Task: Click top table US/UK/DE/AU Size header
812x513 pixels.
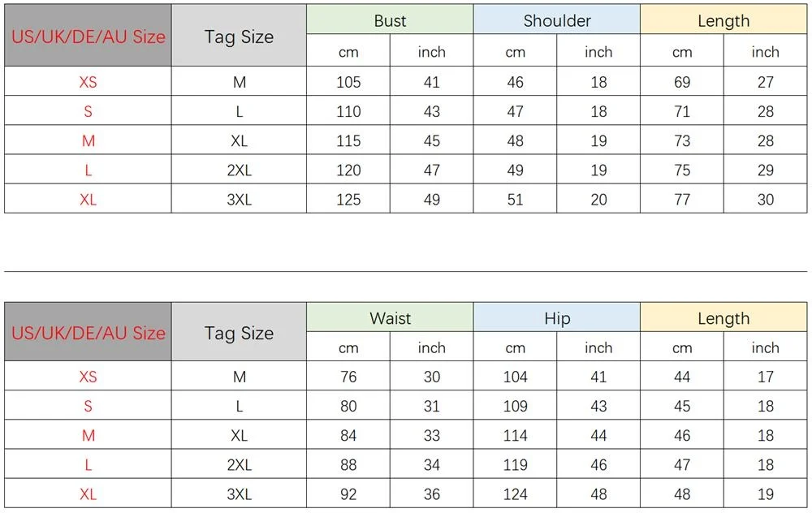Action: click(x=88, y=37)
